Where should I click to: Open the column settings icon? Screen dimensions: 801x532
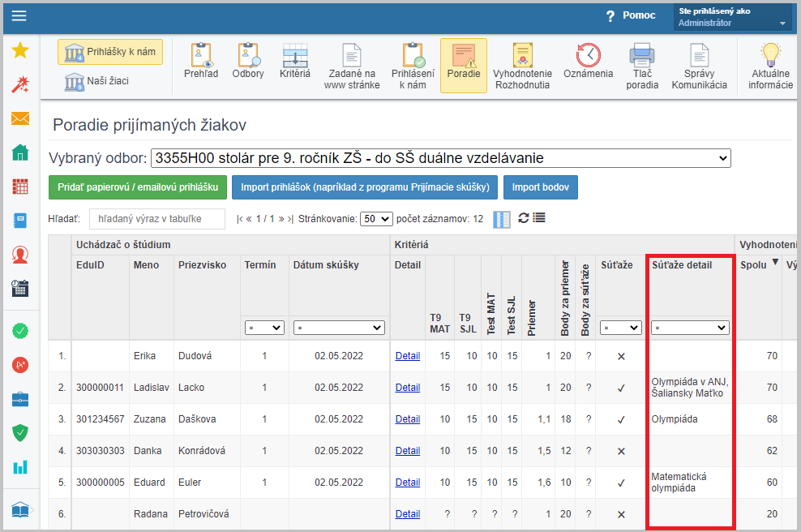503,219
